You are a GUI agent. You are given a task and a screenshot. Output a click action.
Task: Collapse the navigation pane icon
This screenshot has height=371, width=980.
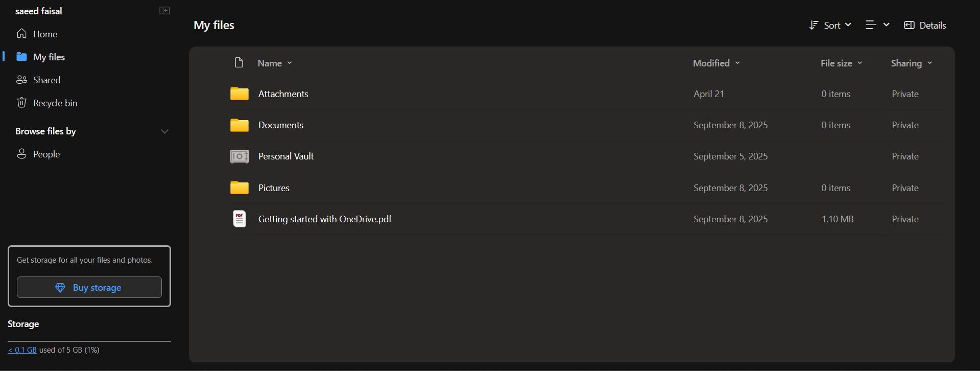[x=164, y=11]
